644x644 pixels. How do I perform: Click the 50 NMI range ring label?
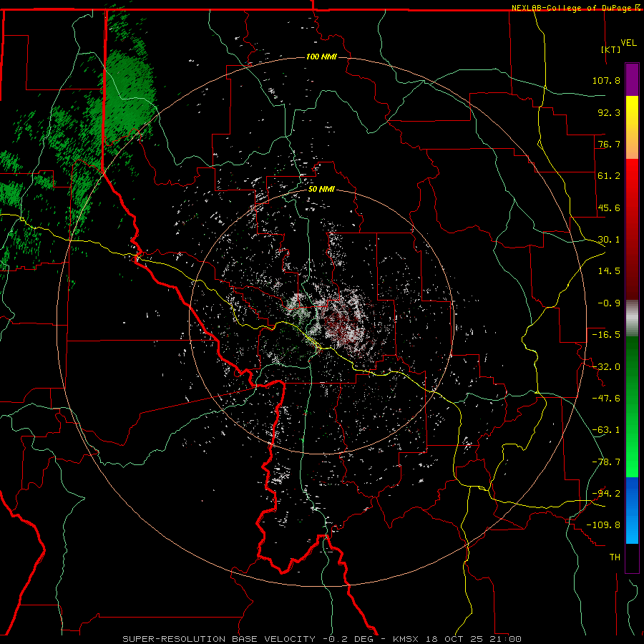[x=321, y=190]
